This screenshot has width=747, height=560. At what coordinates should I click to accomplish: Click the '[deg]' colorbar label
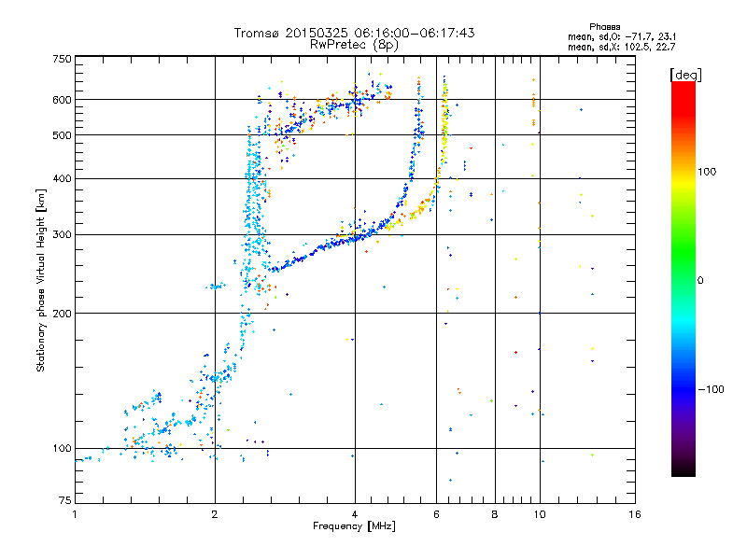(685, 75)
